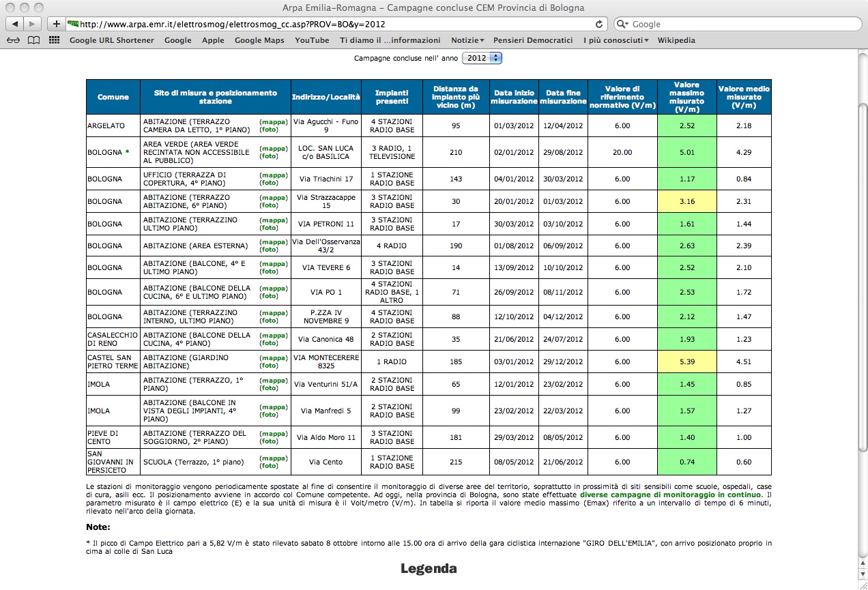Click the Distanza da impianto più vicino header

456,97
